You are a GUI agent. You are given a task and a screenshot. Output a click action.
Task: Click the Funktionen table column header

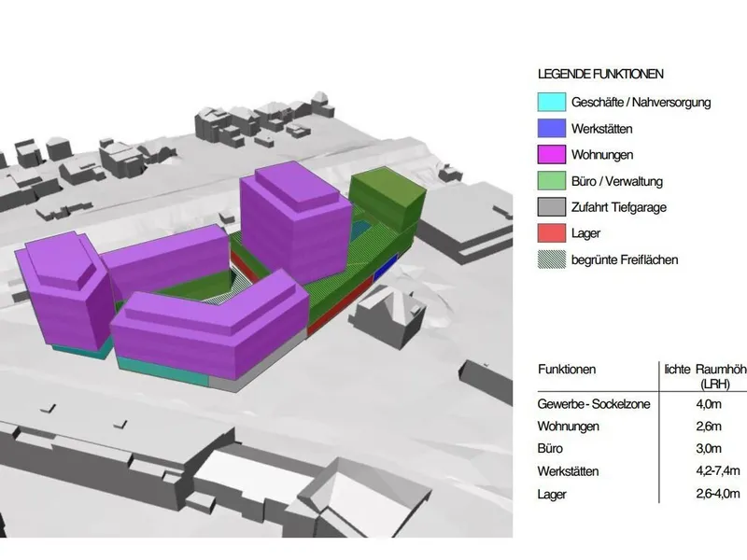[567, 371]
